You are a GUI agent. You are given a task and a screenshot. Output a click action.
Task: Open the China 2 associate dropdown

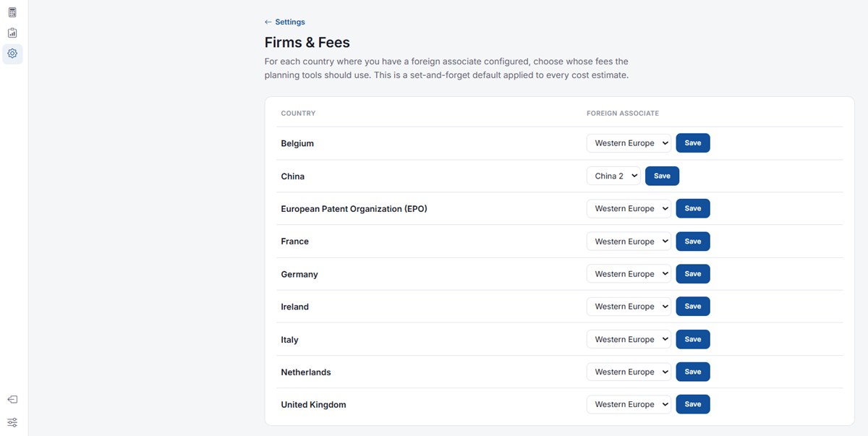[x=613, y=176]
